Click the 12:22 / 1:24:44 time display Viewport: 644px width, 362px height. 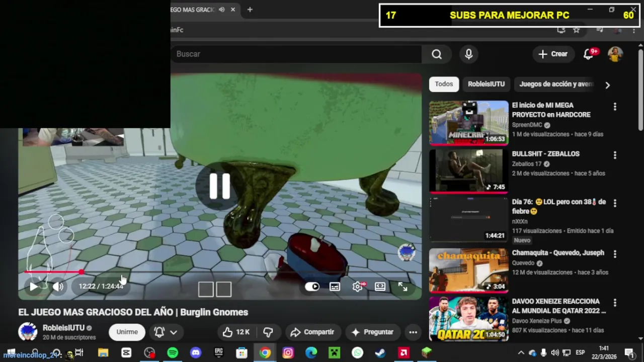(101, 286)
